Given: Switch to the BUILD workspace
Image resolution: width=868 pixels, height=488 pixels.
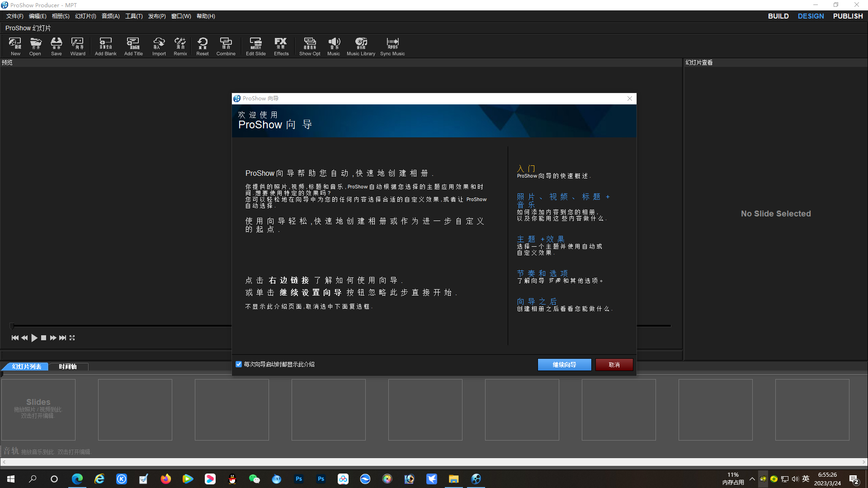Looking at the screenshot, I should pos(778,16).
